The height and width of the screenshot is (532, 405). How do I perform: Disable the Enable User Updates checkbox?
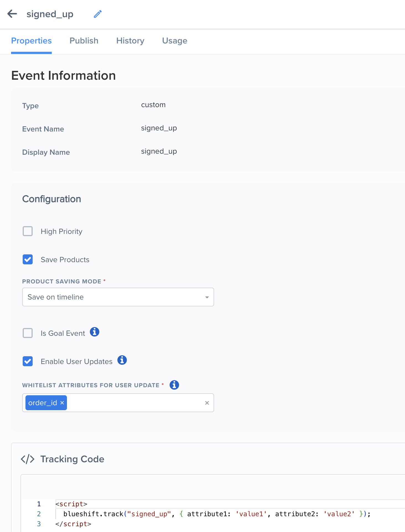click(x=28, y=361)
